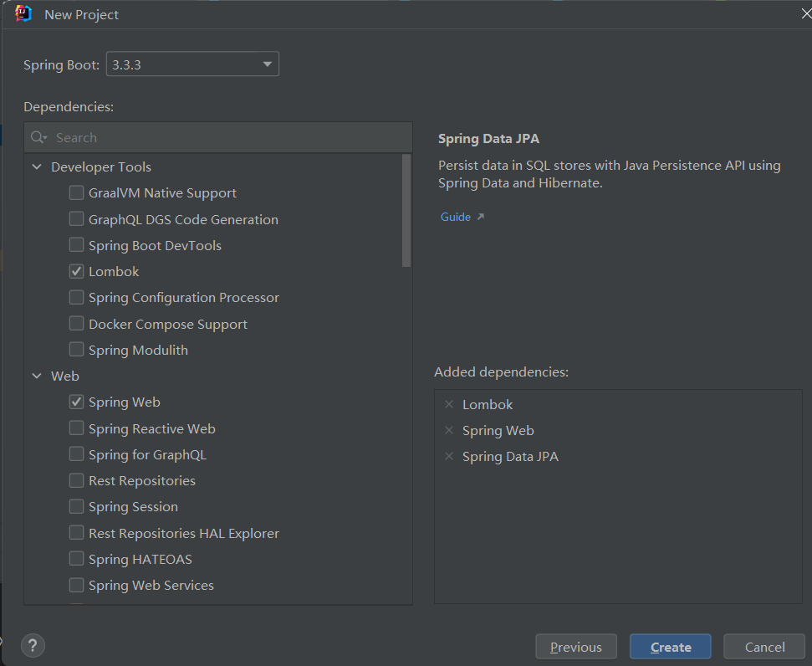Click the search magnifier icon
Screen dimensions: 812x666
click(x=38, y=137)
